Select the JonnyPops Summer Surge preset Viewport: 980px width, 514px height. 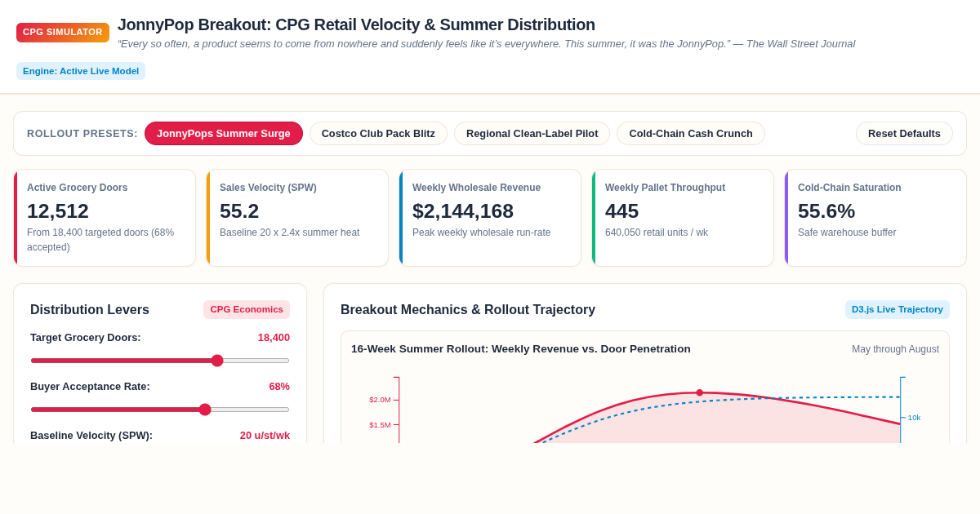click(x=224, y=134)
